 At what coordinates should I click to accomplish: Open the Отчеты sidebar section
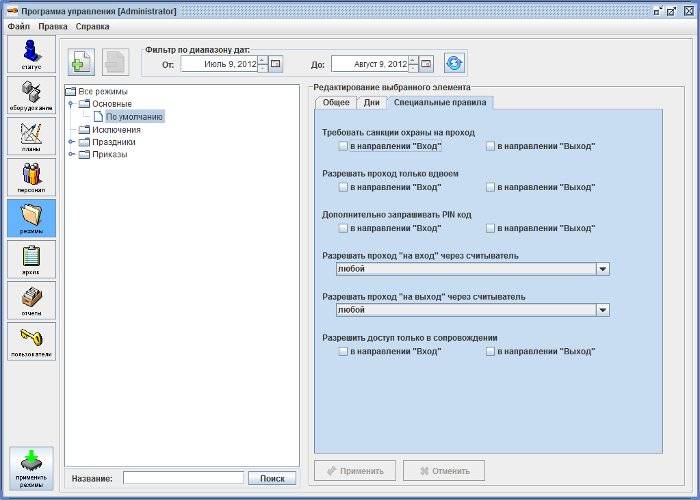click(x=31, y=300)
